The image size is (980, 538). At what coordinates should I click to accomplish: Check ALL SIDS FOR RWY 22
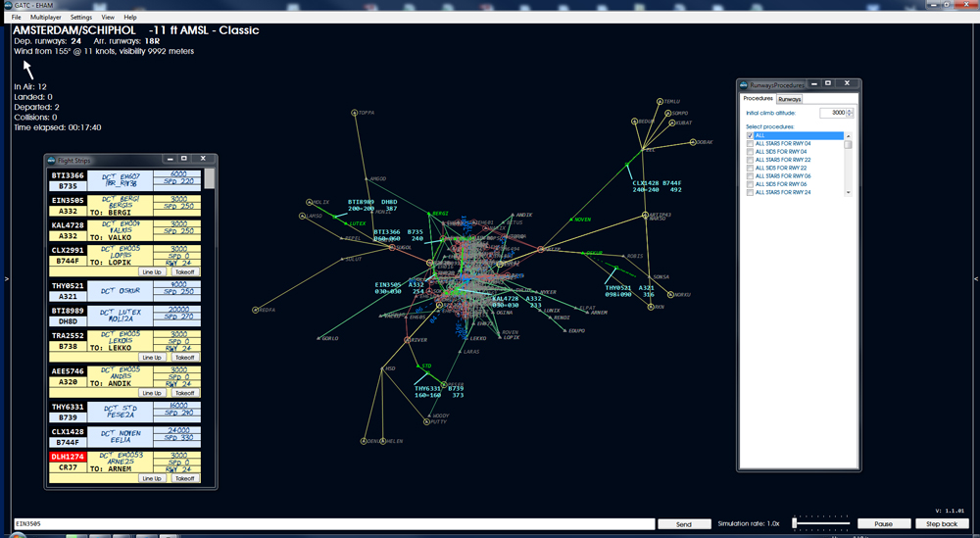(x=750, y=169)
